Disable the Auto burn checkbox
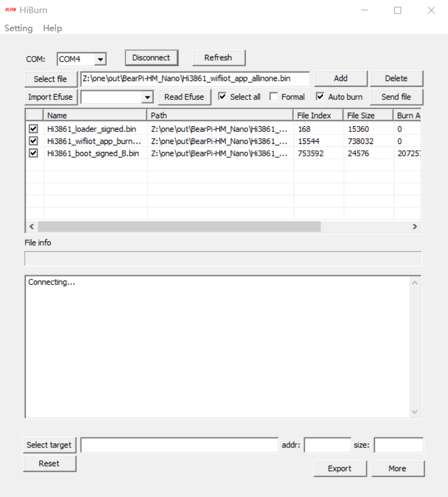The height and width of the screenshot is (497, 448). point(320,97)
